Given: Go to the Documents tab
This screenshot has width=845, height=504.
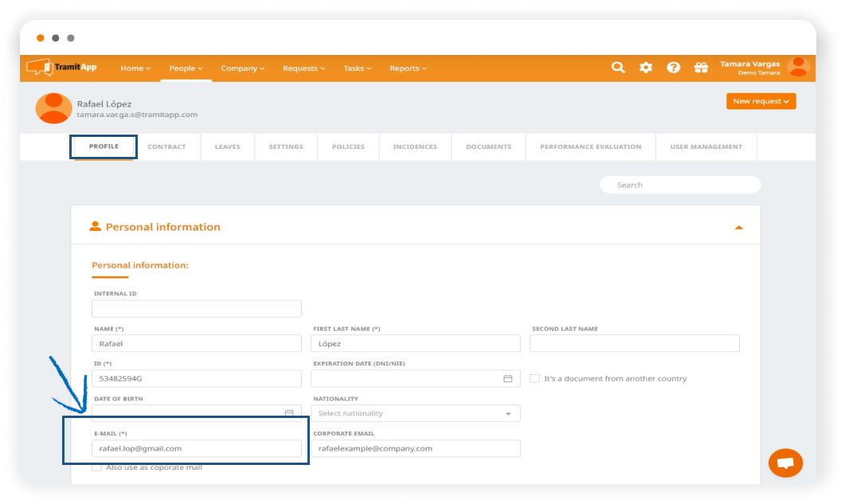Looking at the screenshot, I should 488,147.
